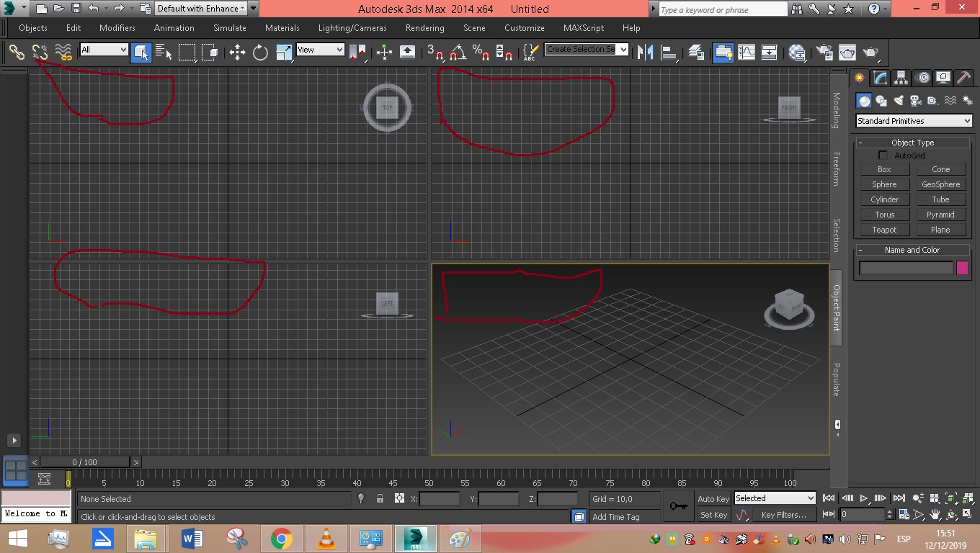Activate the Select and Rotate tool

tap(260, 52)
